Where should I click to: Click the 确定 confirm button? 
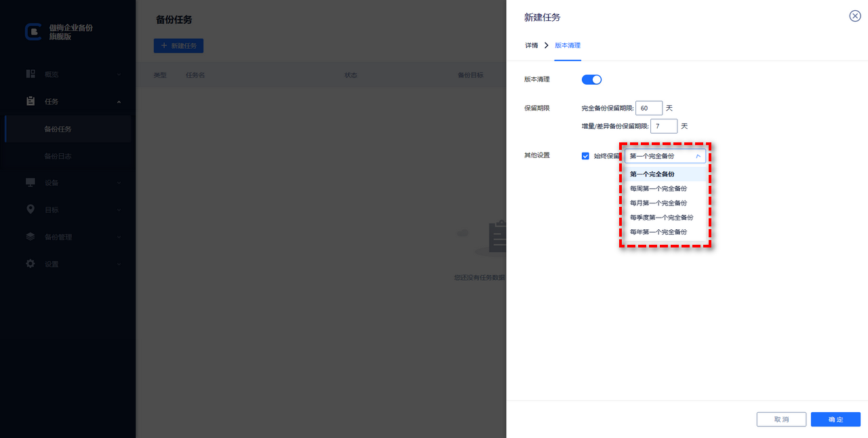pyautogui.click(x=835, y=420)
